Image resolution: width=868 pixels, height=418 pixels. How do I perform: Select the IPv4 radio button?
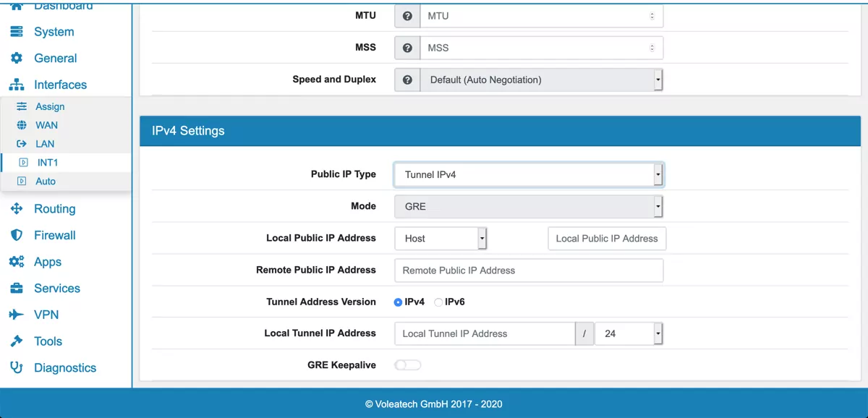[398, 302]
